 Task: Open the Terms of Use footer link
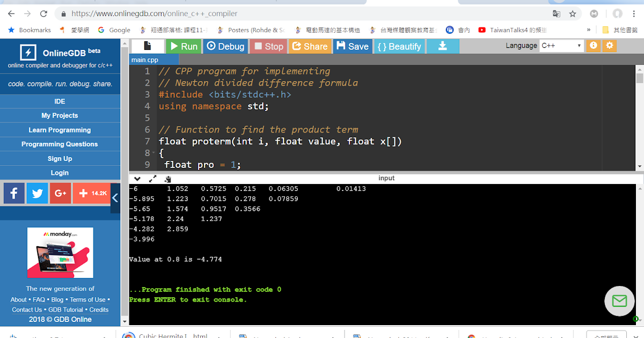(x=87, y=300)
